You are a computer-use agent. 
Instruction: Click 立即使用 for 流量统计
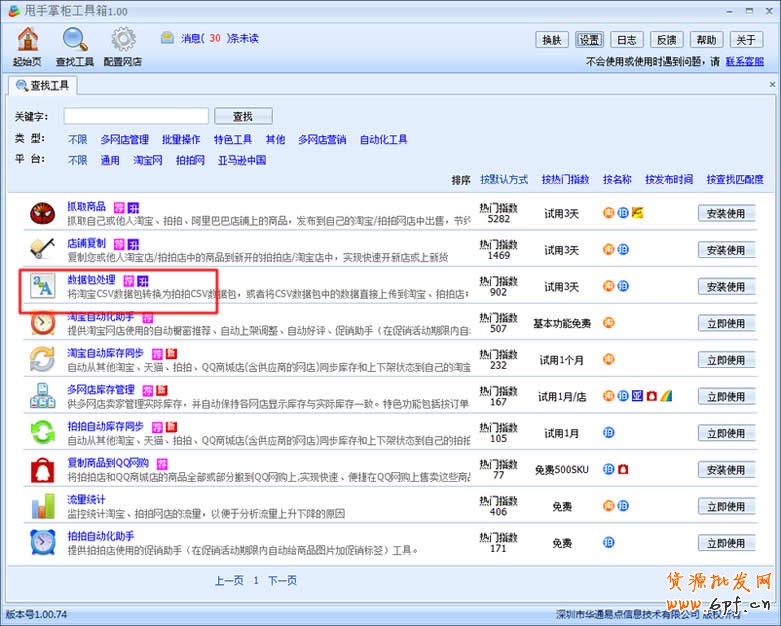pos(726,506)
